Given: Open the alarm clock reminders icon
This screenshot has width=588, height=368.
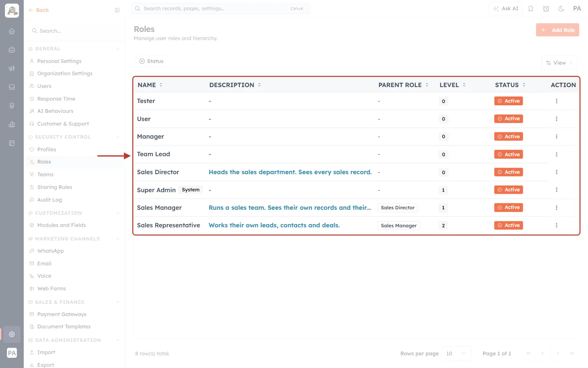Looking at the screenshot, I should (x=546, y=9).
